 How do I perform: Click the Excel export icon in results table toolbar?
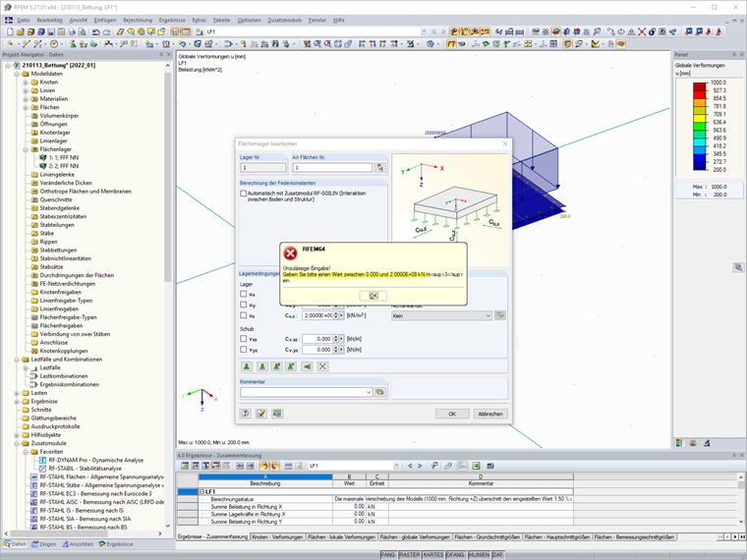point(476,466)
